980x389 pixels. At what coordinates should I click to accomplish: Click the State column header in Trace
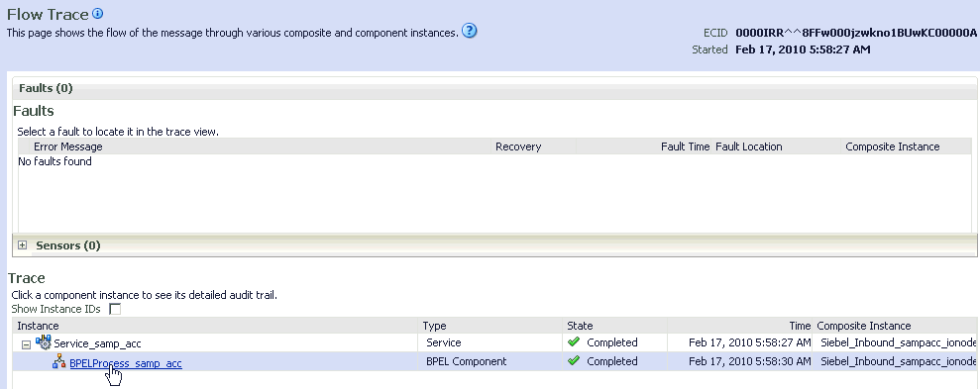point(580,326)
